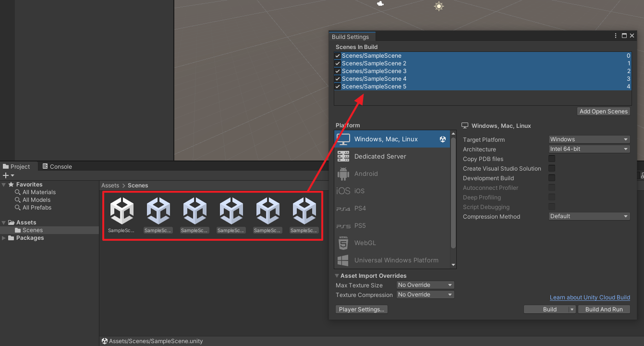Collapse the Favorites tree group
The height and width of the screenshot is (346, 644).
[4, 185]
